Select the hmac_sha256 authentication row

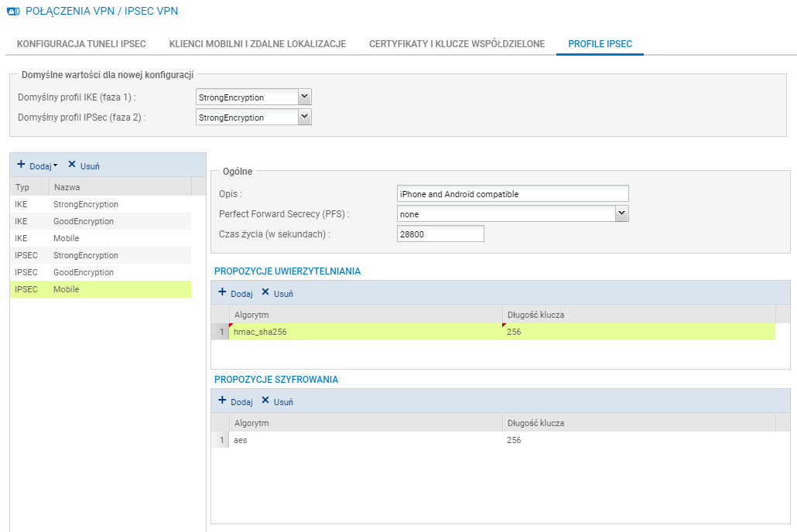coord(365,332)
